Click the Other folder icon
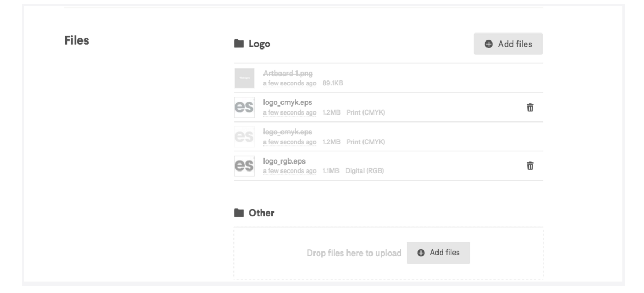644x293 pixels. coord(239,213)
